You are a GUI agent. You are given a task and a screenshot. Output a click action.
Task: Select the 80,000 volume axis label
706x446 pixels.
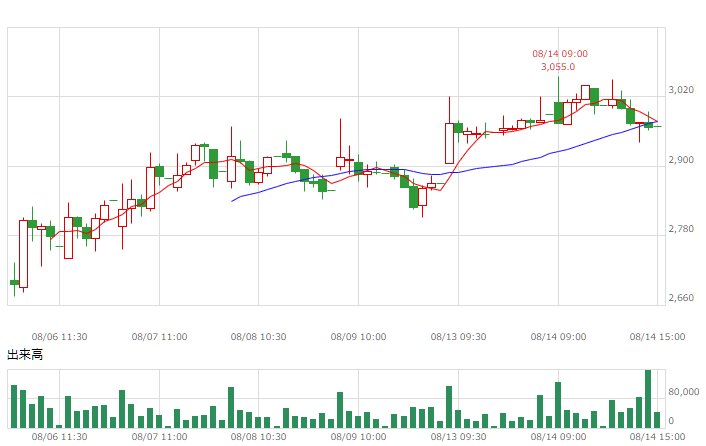coord(683,392)
